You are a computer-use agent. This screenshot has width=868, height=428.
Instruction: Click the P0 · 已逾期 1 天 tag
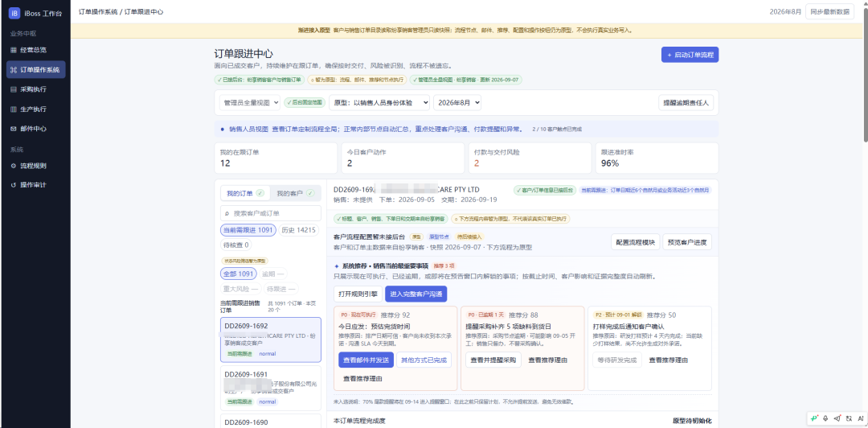coord(485,315)
